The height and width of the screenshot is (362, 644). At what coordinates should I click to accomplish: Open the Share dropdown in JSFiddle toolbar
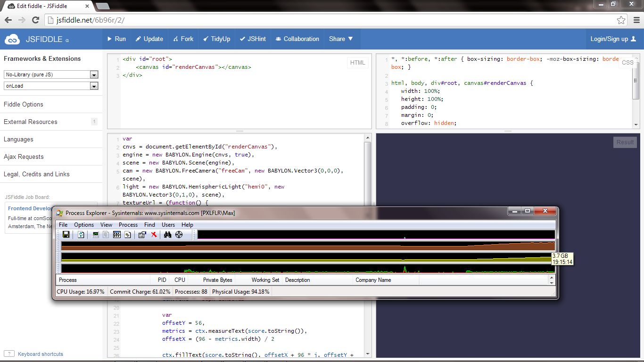coord(341,39)
